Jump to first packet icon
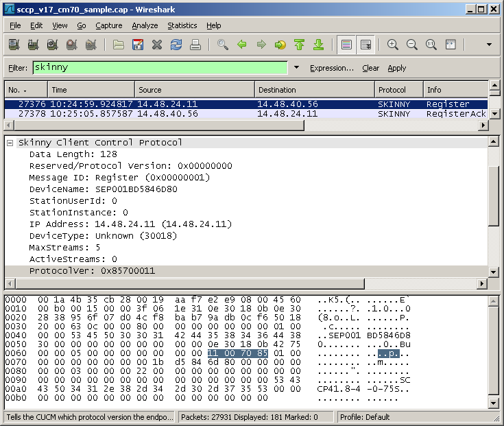Image resolution: width=504 pixels, height=426 pixels. coord(299,45)
